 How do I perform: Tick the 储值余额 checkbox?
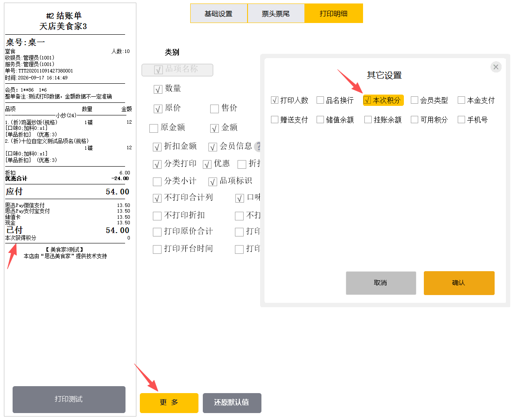pos(320,120)
